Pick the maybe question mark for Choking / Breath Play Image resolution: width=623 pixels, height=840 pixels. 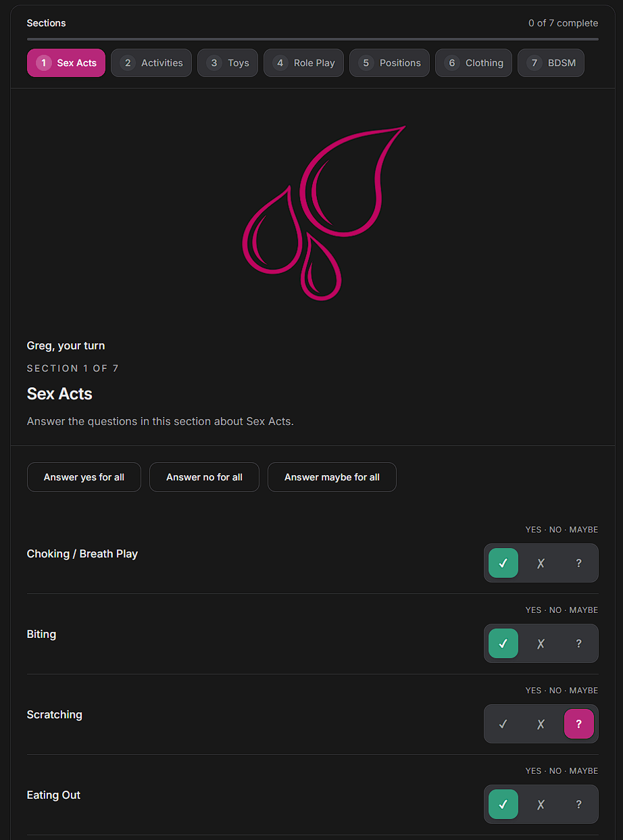tap(579, 563)
